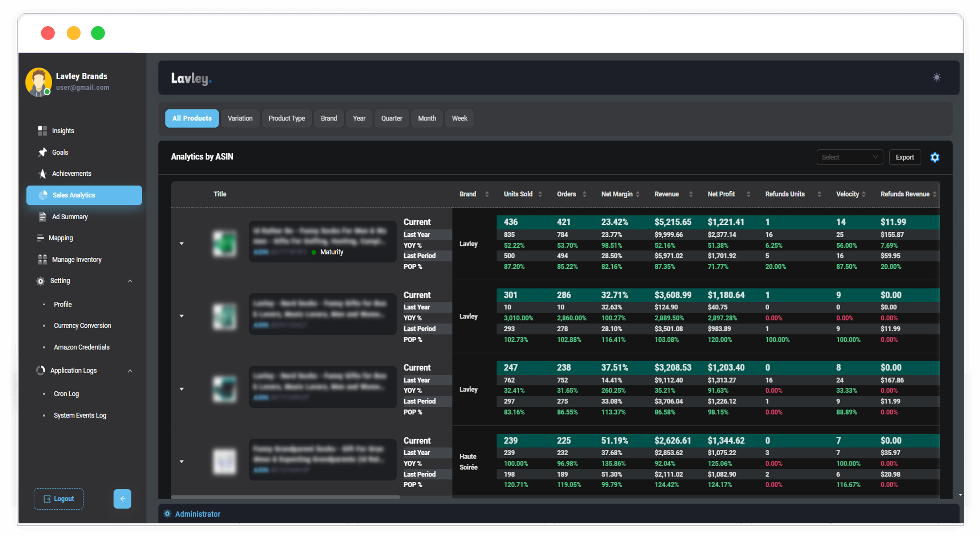This screenshot has height=537, width=980.
Task: Switch to the Week tab
Action: [x=459, y=118]
